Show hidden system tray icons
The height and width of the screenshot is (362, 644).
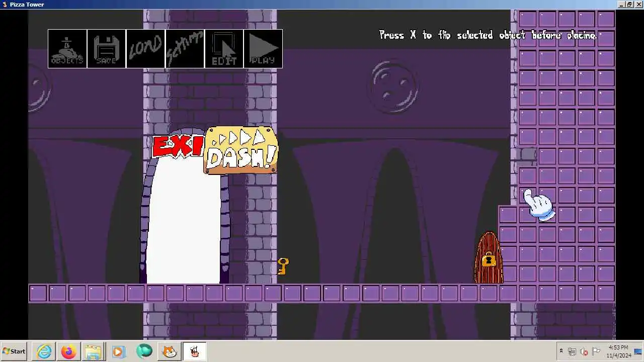coord(561,351)
